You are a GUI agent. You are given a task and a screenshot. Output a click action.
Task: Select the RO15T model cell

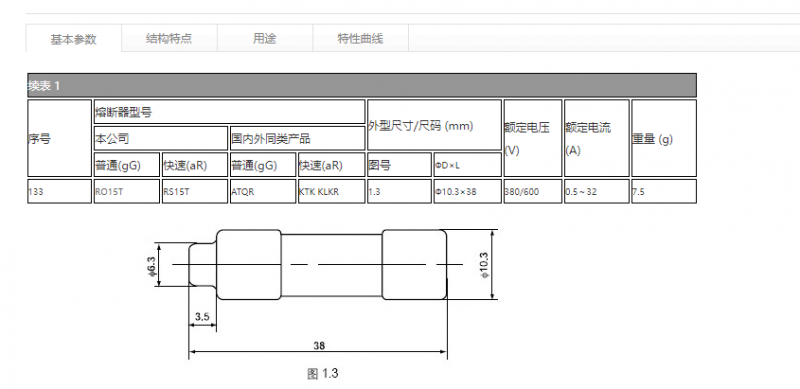coord(127,191)
